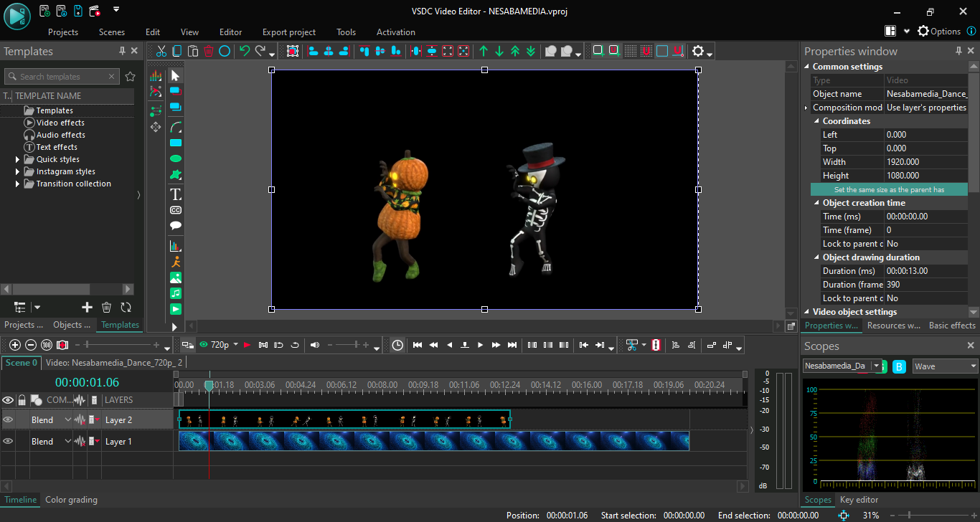Open the Blend mode dropdown for Layer 2
The width and height of the screenshot is (980, 522).
coord(68,420)
